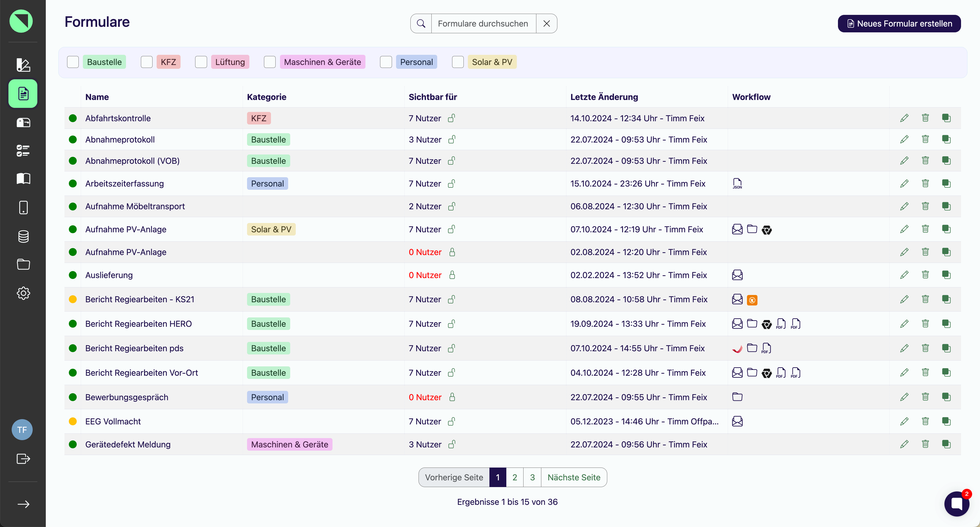Go to Nächste Seite
Image resolution: width=980 pixels, height=527 pixels.
click(x=574, y=477)
